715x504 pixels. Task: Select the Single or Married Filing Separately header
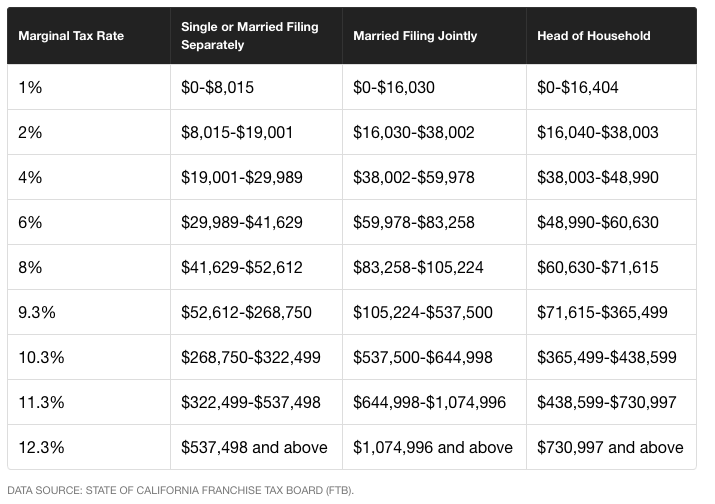pyautogui.click(x=250, y=36)
